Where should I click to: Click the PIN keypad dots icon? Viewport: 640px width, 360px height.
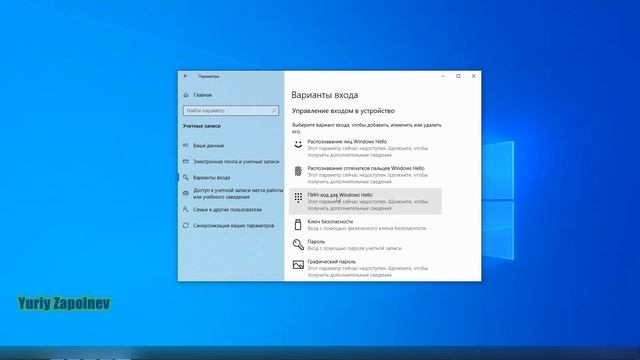[298, 198]
